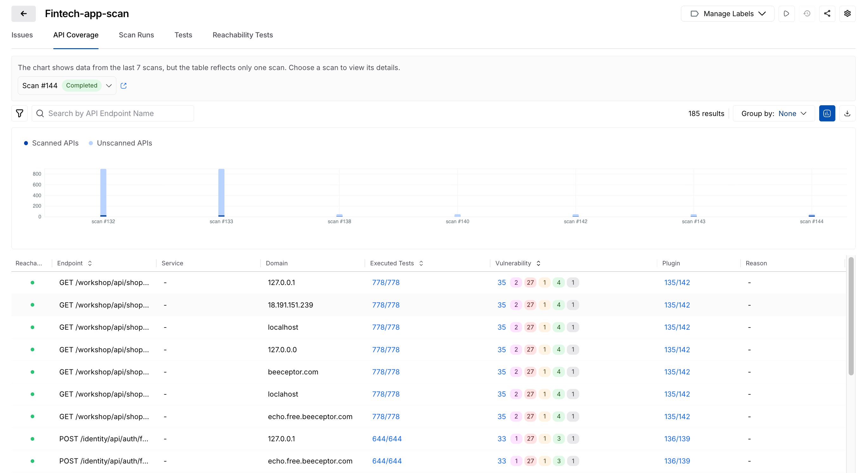
Task: Click the share icon
Action: point(827,14)
